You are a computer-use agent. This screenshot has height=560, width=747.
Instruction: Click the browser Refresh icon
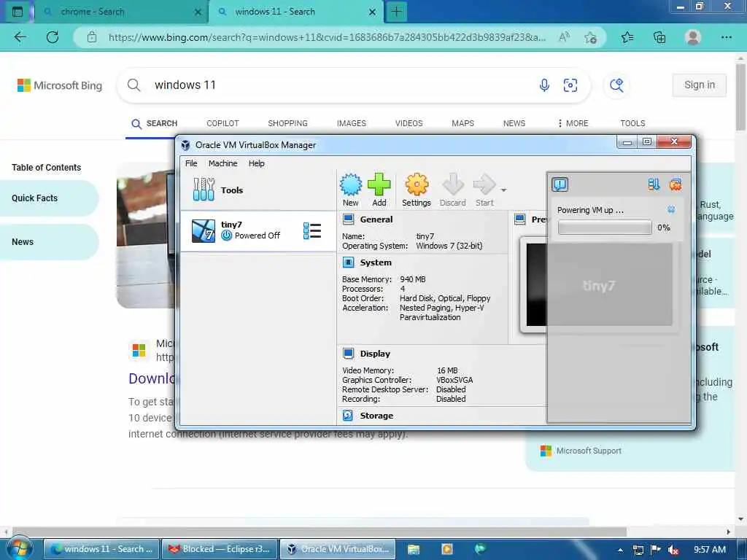53,37
